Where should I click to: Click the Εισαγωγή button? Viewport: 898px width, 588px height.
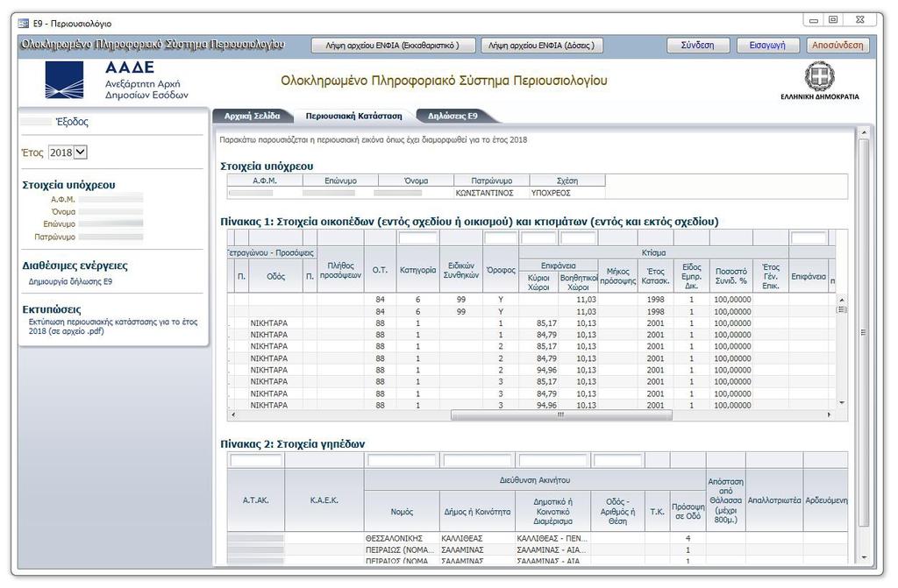(x=766, y=46)
